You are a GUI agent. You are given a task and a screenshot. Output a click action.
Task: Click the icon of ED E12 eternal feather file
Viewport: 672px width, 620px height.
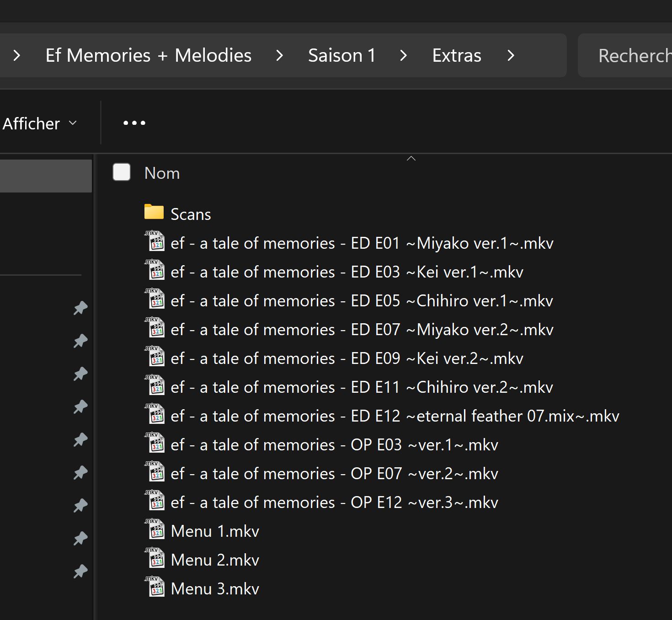point(155,415)
